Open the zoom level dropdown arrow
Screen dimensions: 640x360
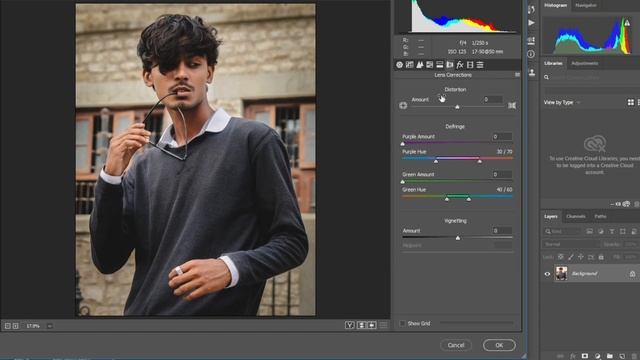pos(49,326)
